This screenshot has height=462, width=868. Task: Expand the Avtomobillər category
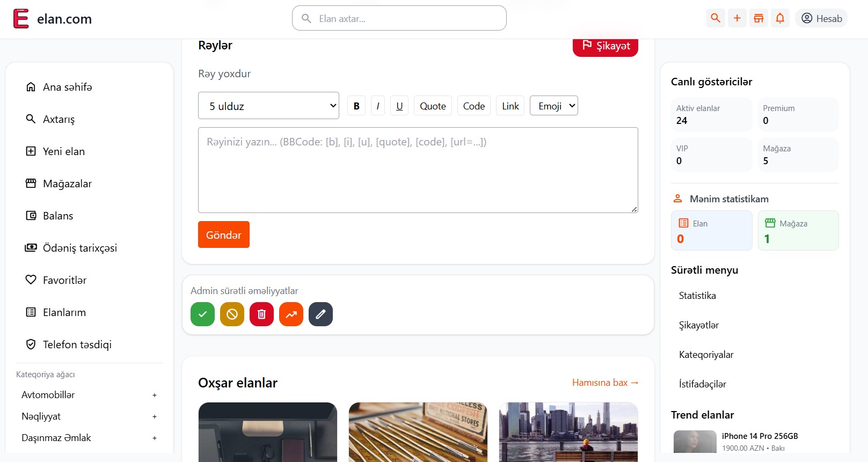pyautogui.click(x=154, y=395)
